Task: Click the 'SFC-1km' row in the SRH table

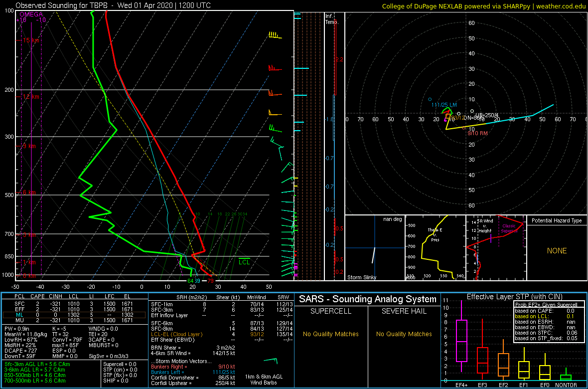Action: coord(223,304)
